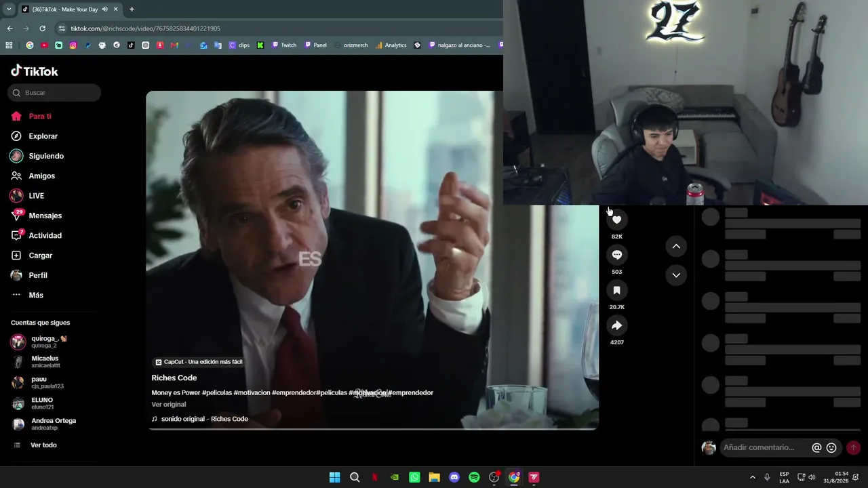
Task: Save video with the bookmark icon
Action: [x=616, y=290]
